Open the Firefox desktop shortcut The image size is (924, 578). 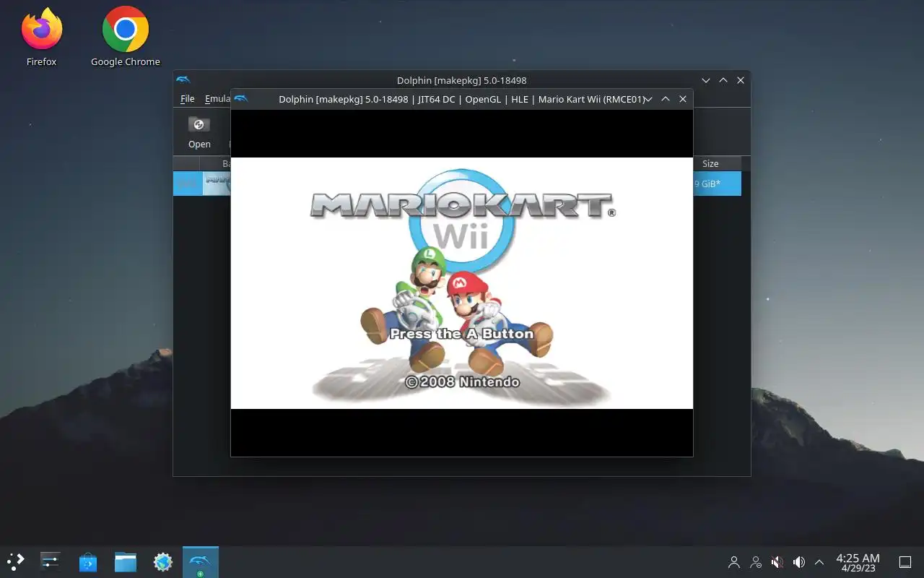point(41,38)
